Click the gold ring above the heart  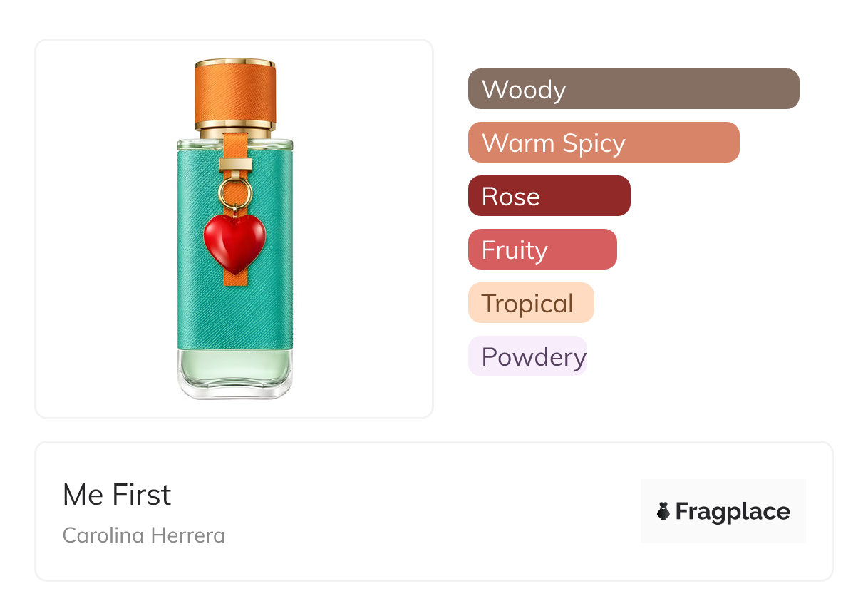tap(234, 192)
